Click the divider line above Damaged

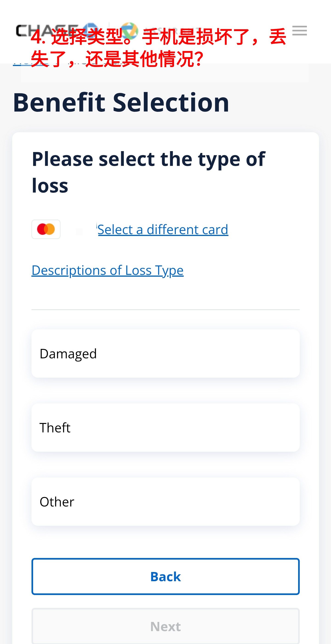click(165, 310)
